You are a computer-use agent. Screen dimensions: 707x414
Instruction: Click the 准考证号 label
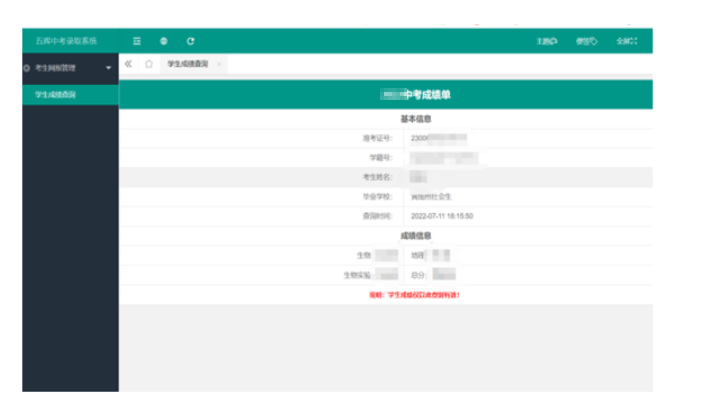tap(378, 138)
